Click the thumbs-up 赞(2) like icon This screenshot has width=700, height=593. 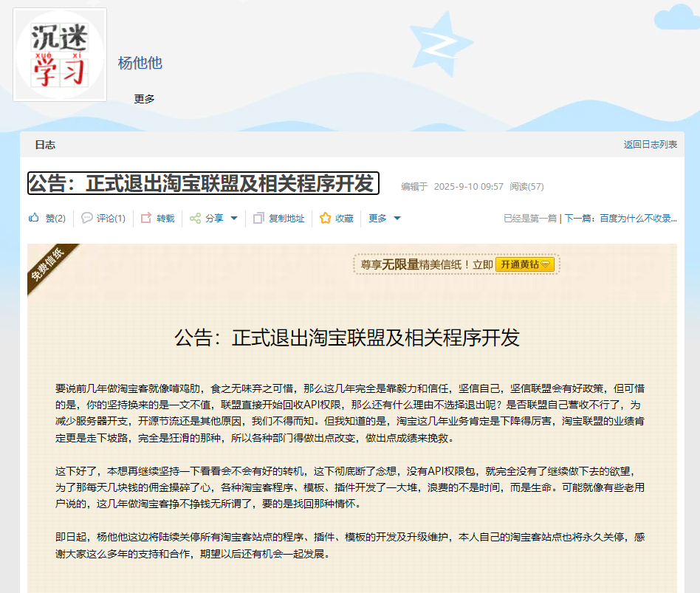point(32,218)
